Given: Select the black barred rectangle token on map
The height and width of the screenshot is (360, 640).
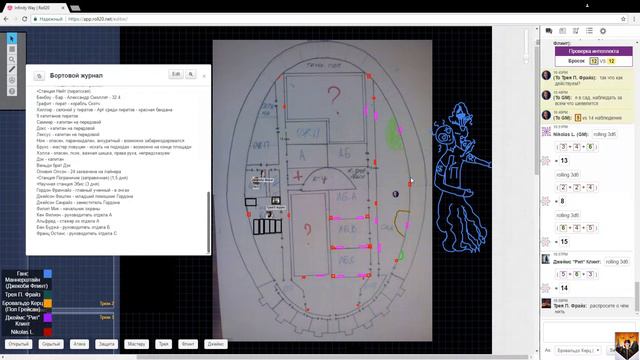Looking at the screenshot, I should tap(267, 227).
